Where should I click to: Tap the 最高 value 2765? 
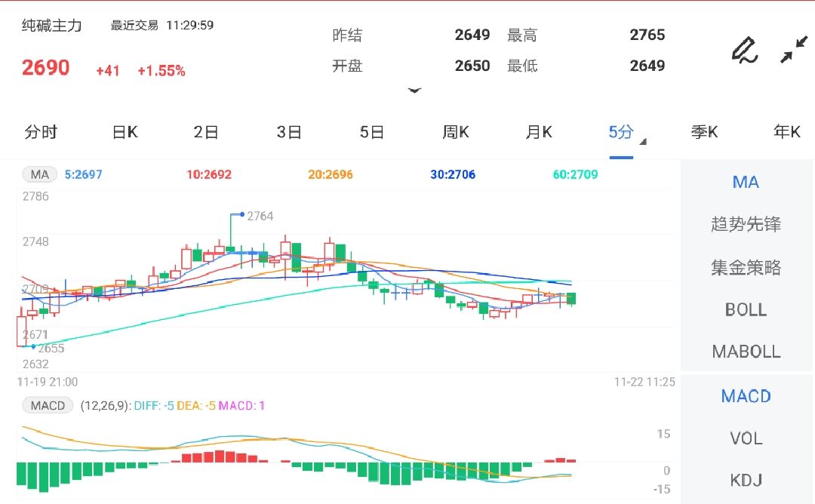647,35
